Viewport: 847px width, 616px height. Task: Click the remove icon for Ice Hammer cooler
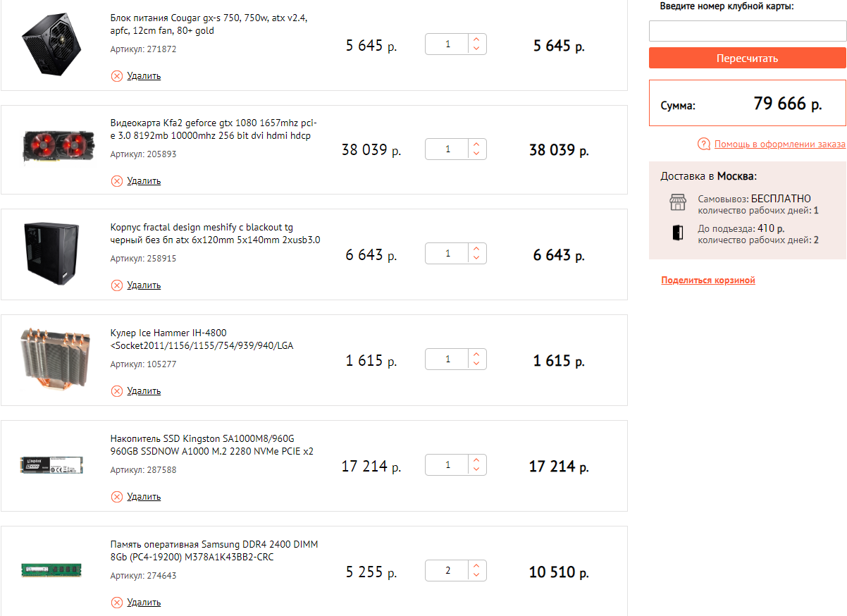click(117, 391)
